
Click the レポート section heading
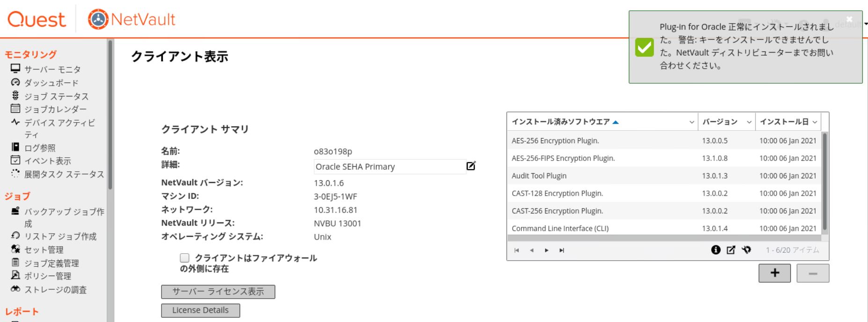click(x=22, y=312)
